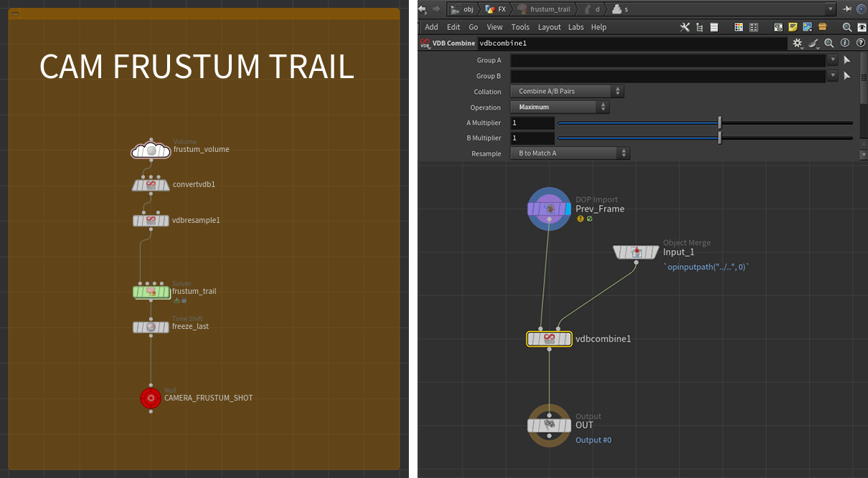This screenshot has height=478, width=868.
Task: Click the vdbcombine1 node name field
Action: (631, 43)
